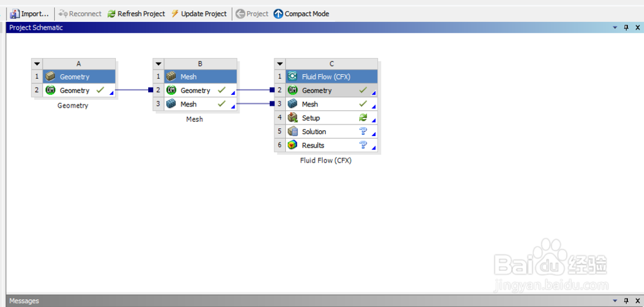Click Geometry label under system A
Screen dimensions: 644x307
[x=73, y=105]
